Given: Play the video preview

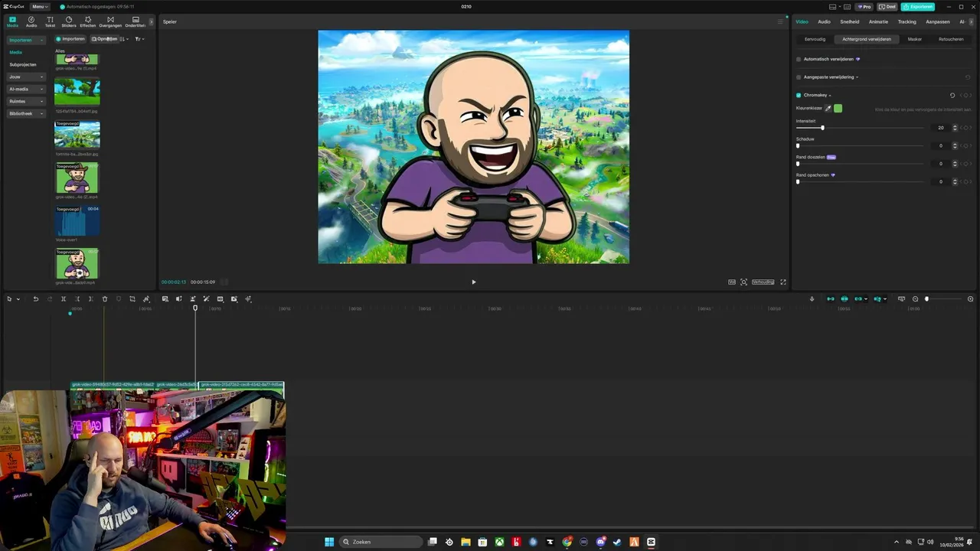Looking at the screenshot, I should click(473, 282).
